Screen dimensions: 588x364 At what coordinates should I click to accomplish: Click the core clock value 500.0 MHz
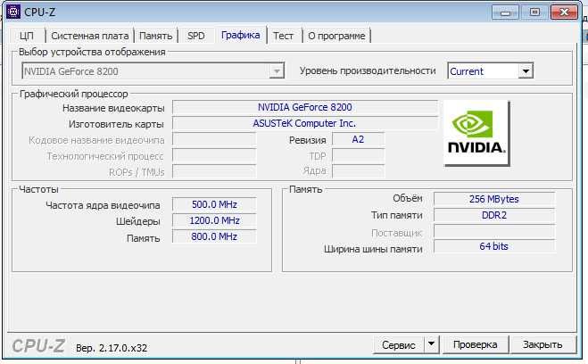tap(214, 204)
